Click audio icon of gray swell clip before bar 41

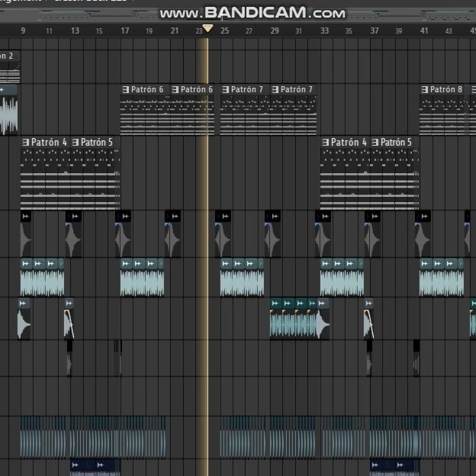[425, 217]
